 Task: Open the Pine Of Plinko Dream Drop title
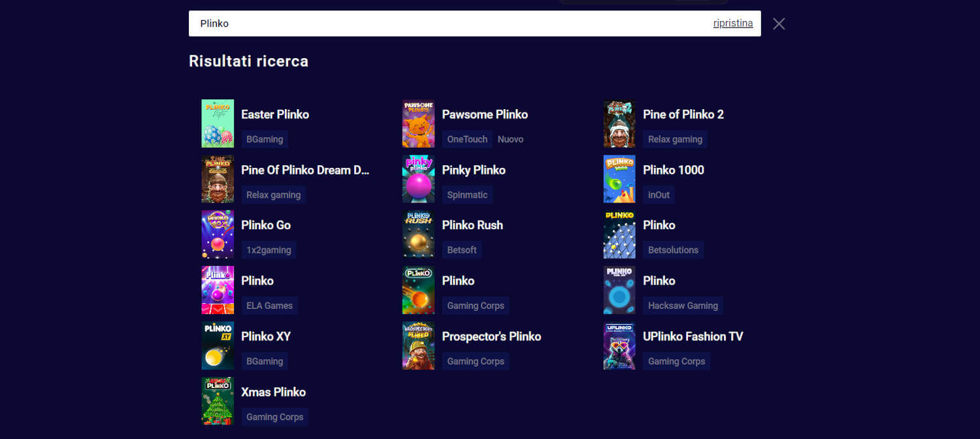point(305,170)
